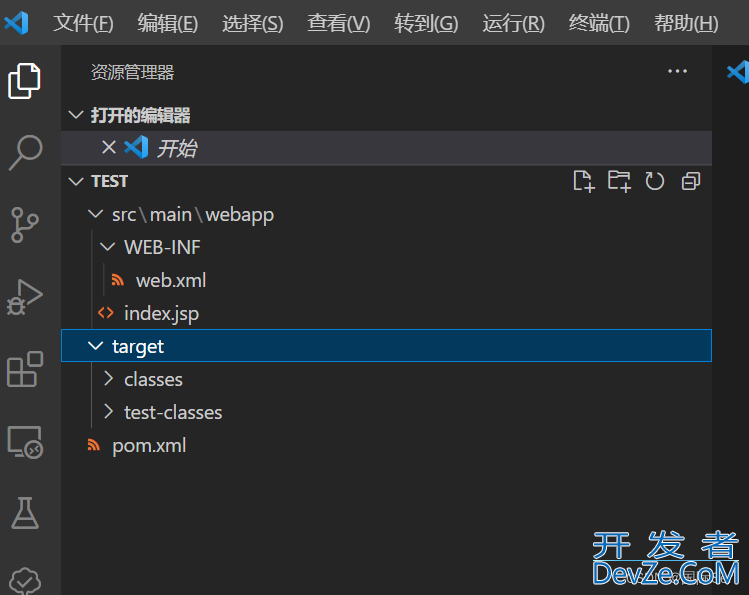Click the VS Code icon beside 开始
This screenshot has height=595, width=749.
(x=137, y=147)
